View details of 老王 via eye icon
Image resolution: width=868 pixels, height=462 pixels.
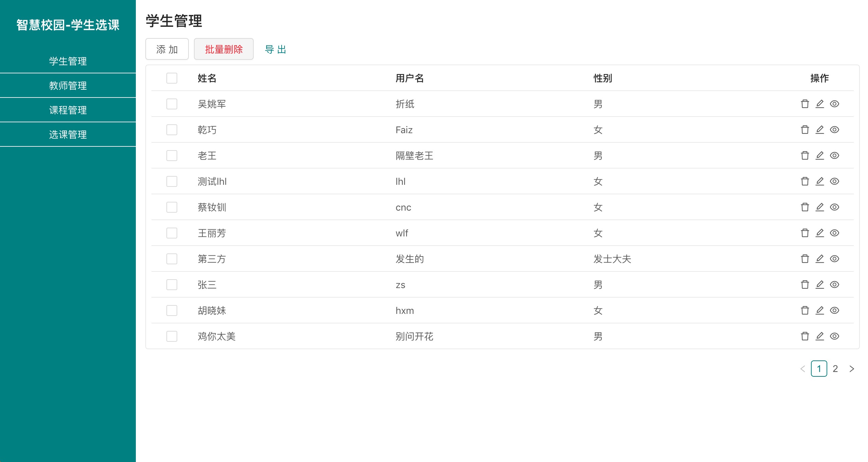[834, 156]
